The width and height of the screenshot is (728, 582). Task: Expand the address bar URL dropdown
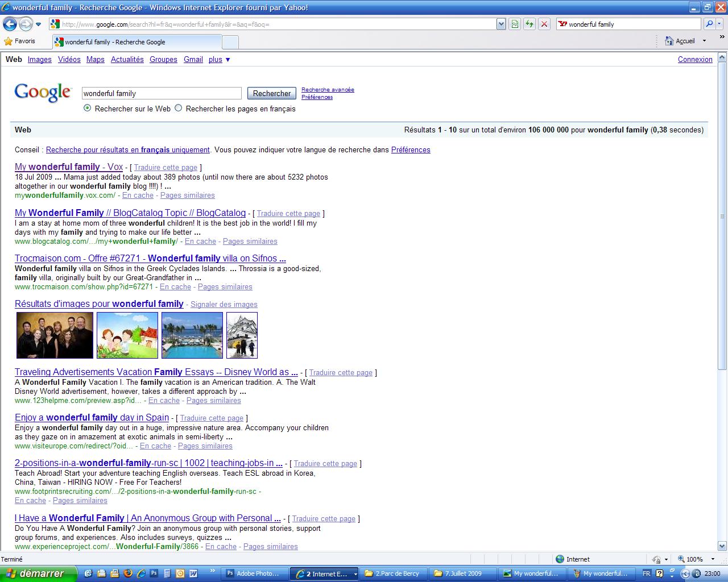pyautogui.click(x=500, y=24)
